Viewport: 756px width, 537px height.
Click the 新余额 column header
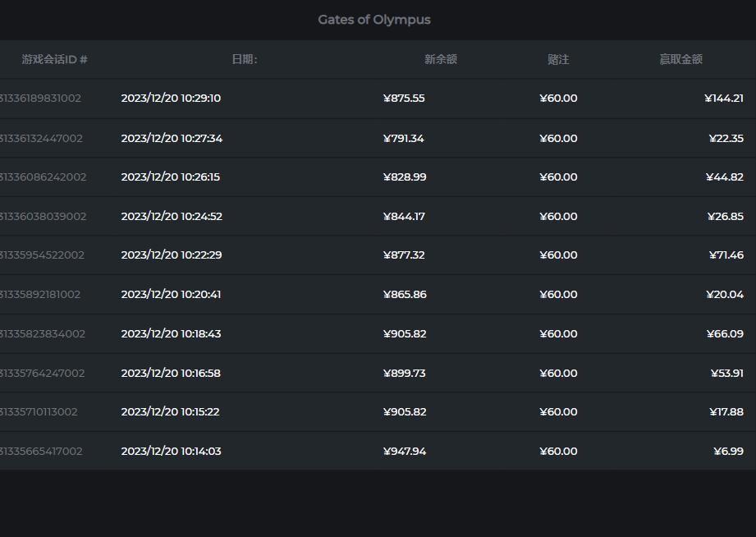441,59
